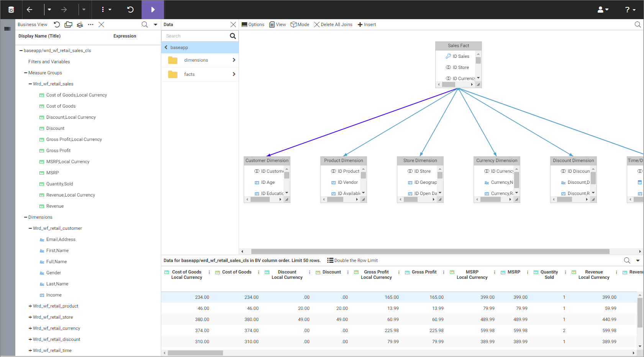Open the Gross Profit column options menu

444,272
